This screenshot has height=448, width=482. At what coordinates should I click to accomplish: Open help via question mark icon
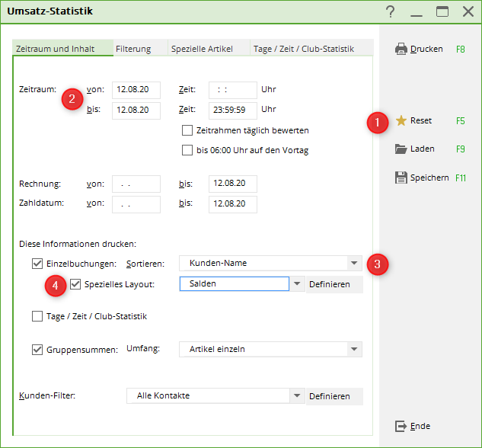coord(391,11)
